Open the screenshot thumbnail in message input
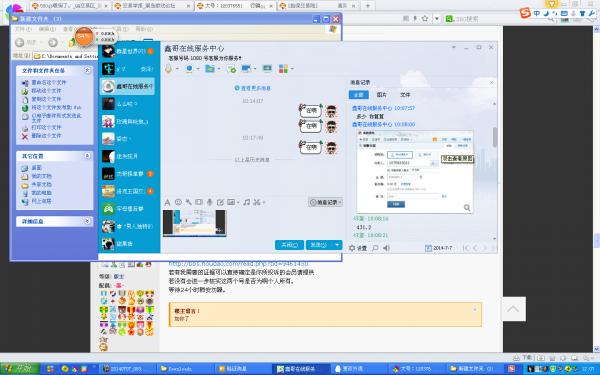Image resolution: width=600 pixels, height=375 pixels. 194,223
